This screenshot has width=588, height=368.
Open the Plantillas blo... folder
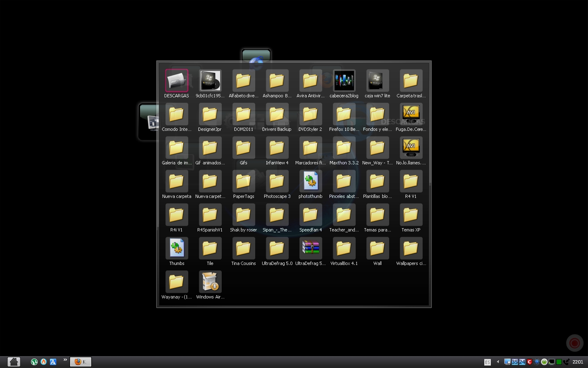377,181
